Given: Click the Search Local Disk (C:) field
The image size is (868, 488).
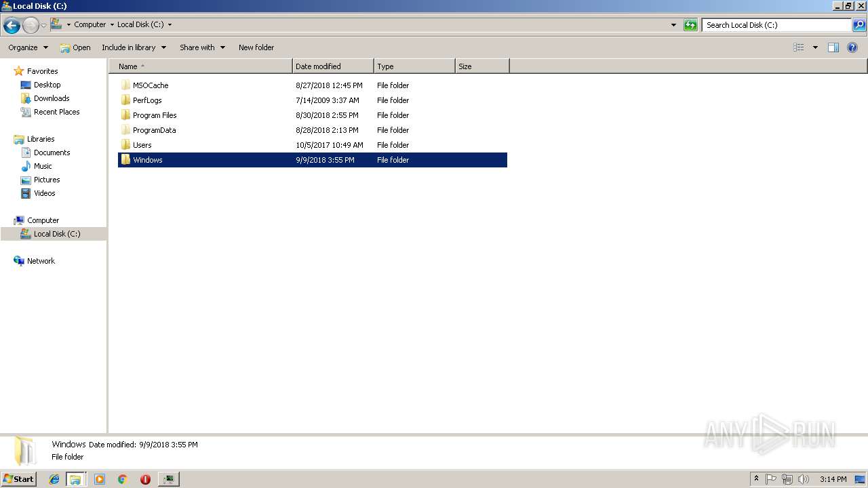Looking at the screenshot, I should [x=776, y=25].
